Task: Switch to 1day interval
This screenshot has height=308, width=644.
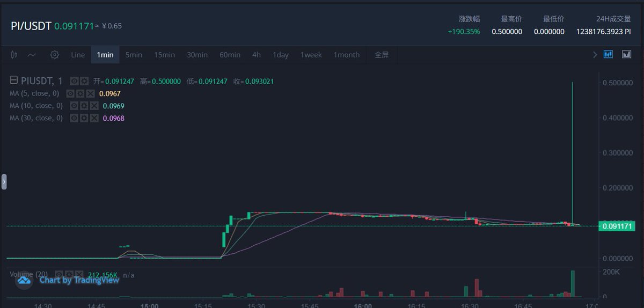Action: [x=280, y=55]
